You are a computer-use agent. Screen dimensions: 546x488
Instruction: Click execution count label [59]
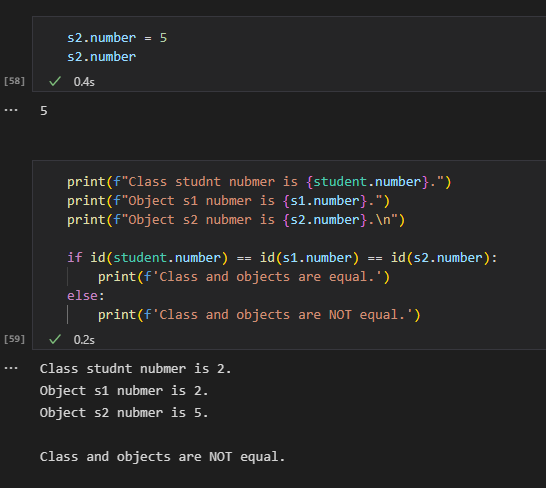(x=14, y=339)
